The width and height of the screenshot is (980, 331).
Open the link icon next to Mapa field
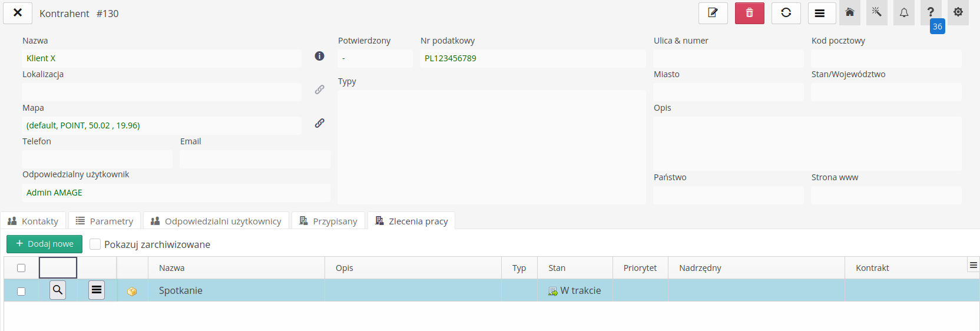coord(319,123)
